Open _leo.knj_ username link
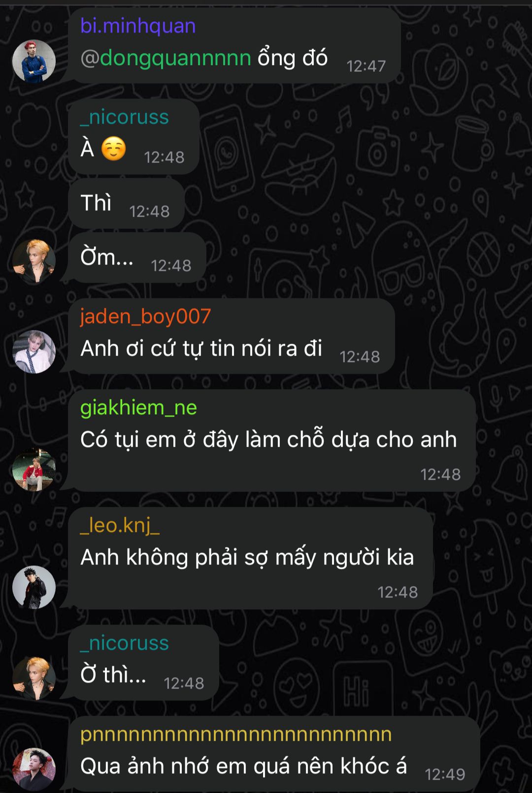The width and height of the screenshot is (532, 793). pos(120,526)
